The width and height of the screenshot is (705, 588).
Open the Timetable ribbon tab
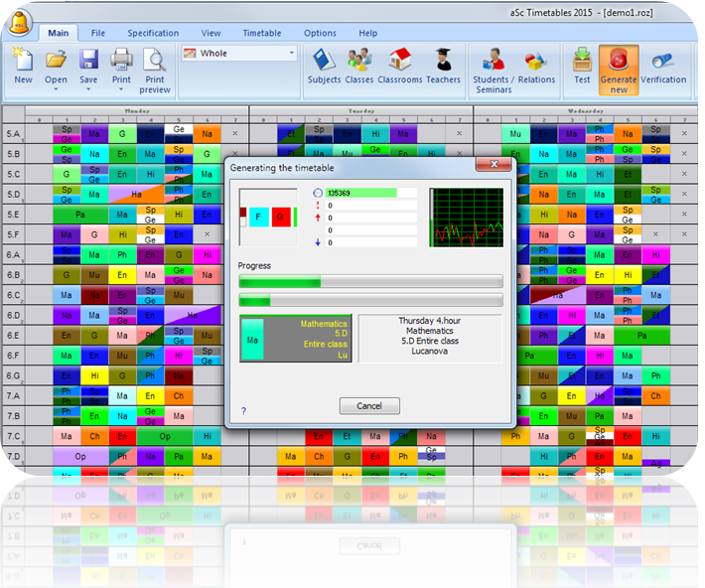[262, 33]
